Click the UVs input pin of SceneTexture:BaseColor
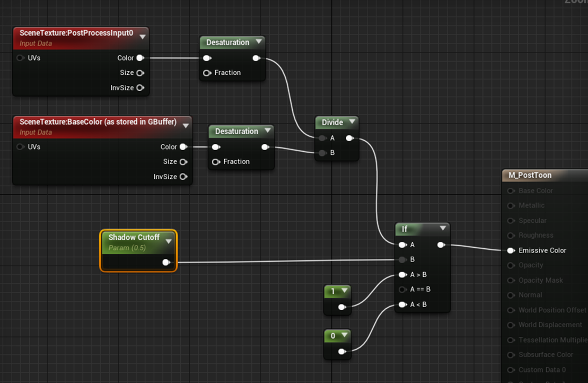Screen dimensions: 588x383 point(21,146)
